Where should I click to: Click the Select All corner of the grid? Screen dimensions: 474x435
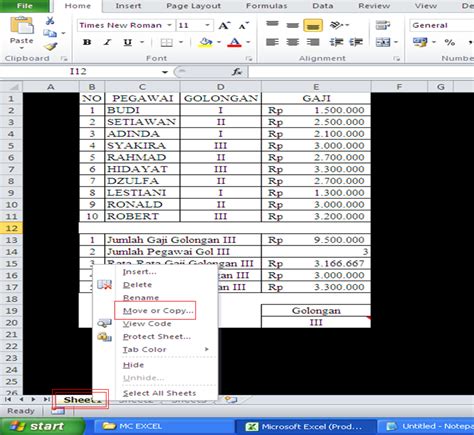tap(11, 87)
